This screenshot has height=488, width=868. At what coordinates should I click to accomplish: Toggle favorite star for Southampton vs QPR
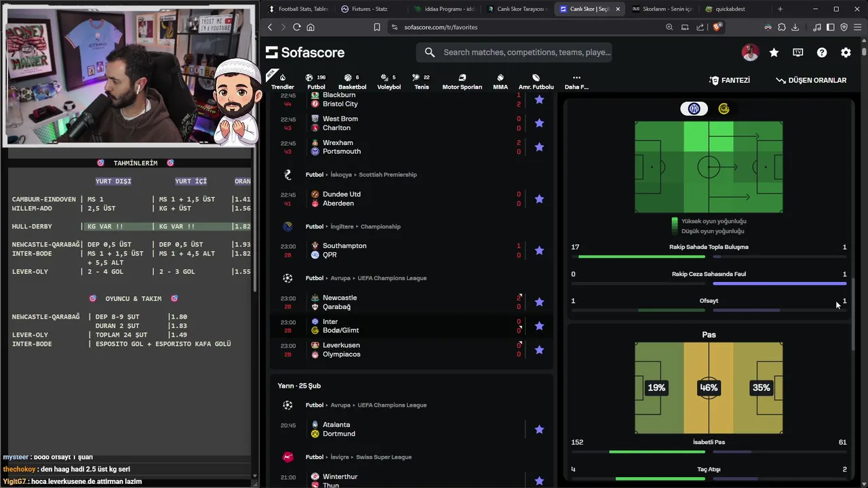coord(539,250)
